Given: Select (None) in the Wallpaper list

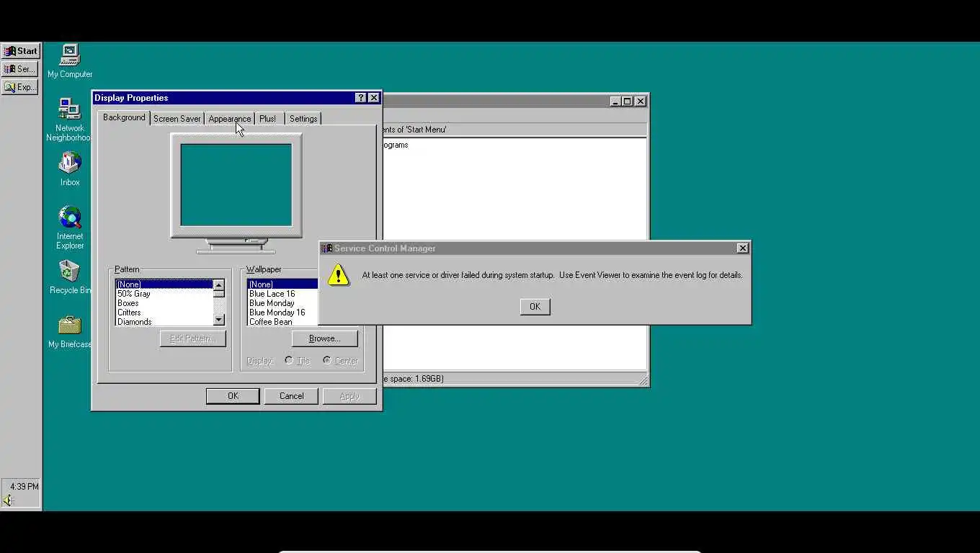Looking at the screenshot, I should point(283,284).
